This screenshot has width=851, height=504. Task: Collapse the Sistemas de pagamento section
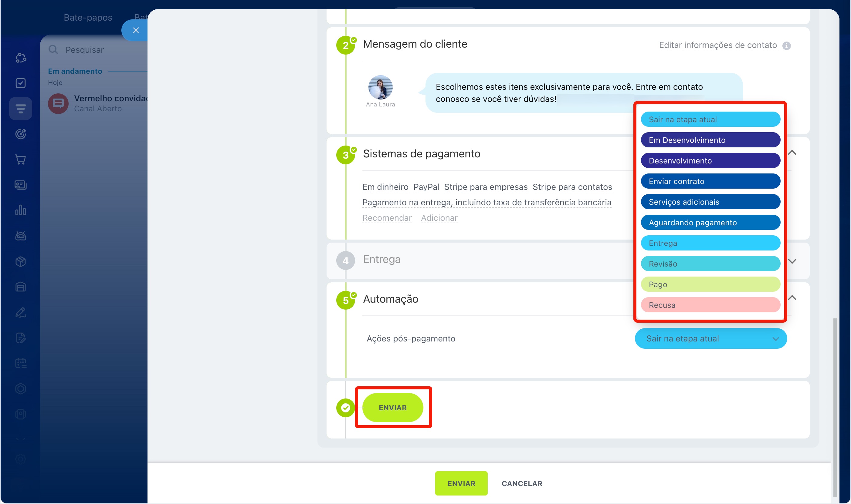(x=792, y=153)
